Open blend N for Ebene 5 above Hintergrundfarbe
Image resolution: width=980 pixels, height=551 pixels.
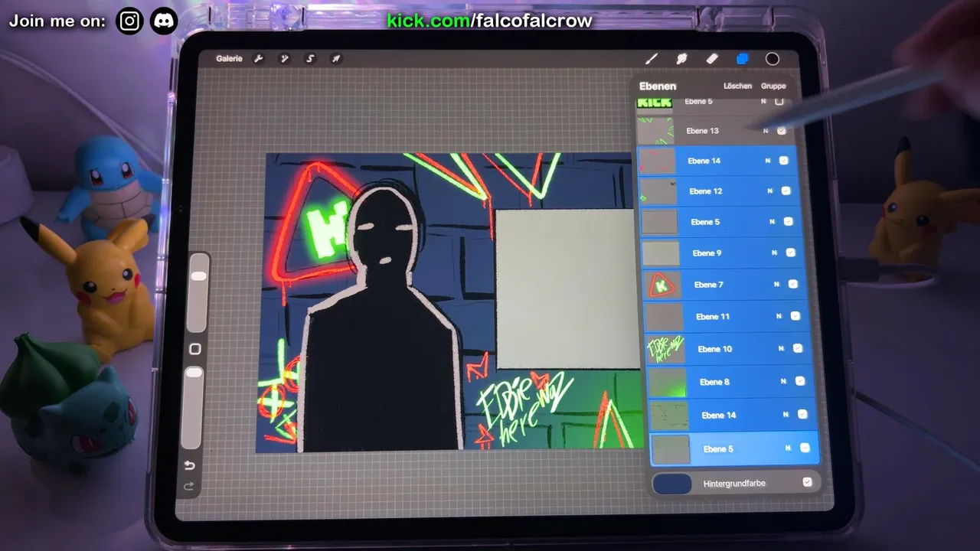(788, 448)
